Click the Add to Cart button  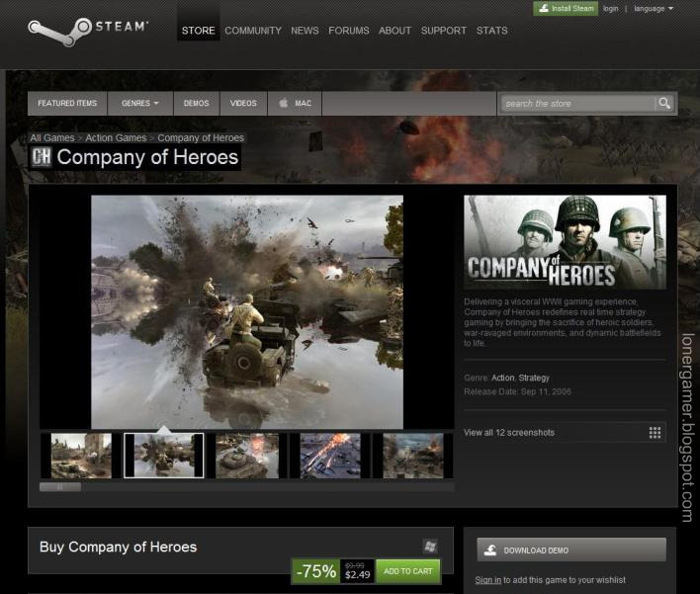click(x=408, y=571)
